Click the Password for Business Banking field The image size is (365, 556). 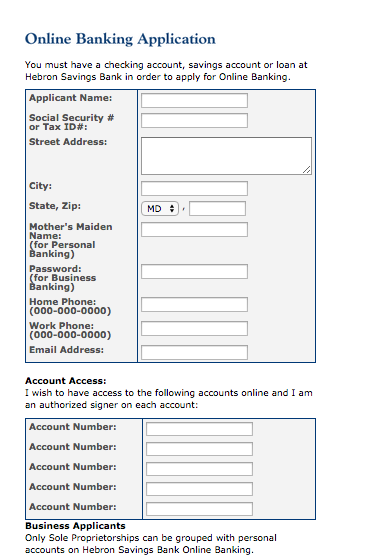click(x=194, y=271)
